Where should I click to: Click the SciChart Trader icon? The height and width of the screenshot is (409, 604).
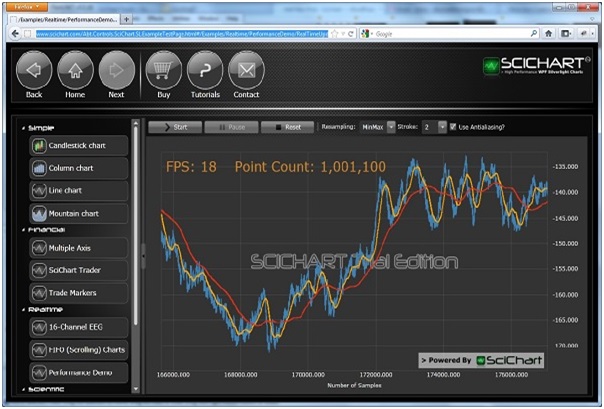click(39, 270)
